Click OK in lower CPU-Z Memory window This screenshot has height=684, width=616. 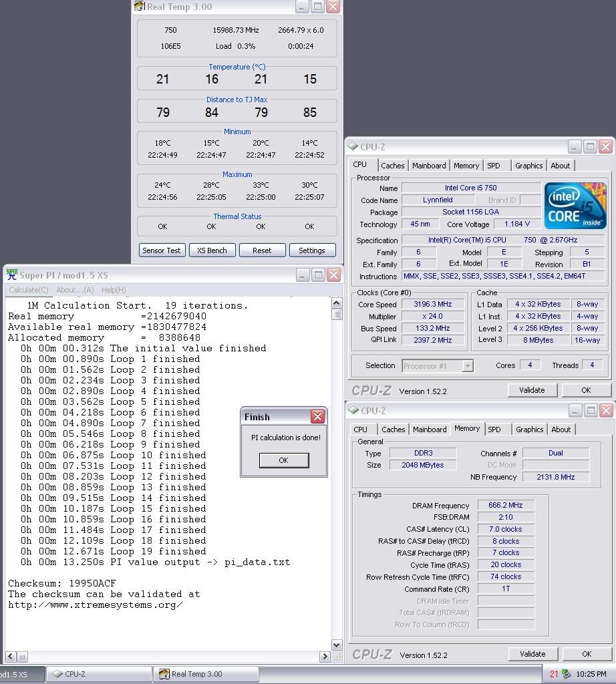pyautogui.click(x=587, y=654)
